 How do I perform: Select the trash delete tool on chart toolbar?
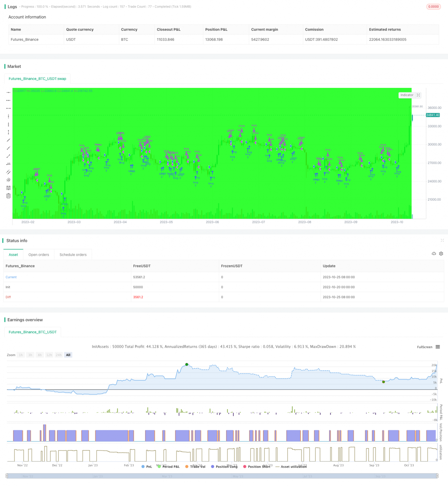pos(8,195)
